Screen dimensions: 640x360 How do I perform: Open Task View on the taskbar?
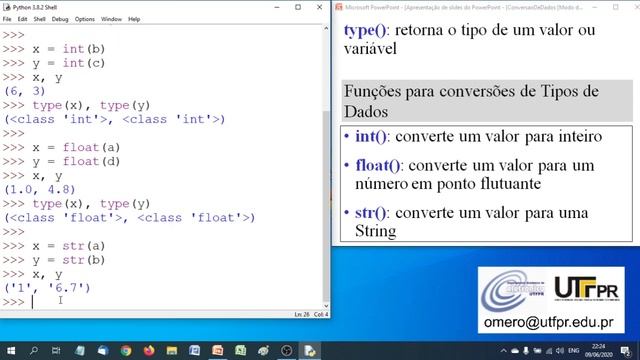[x=56, y=351]
